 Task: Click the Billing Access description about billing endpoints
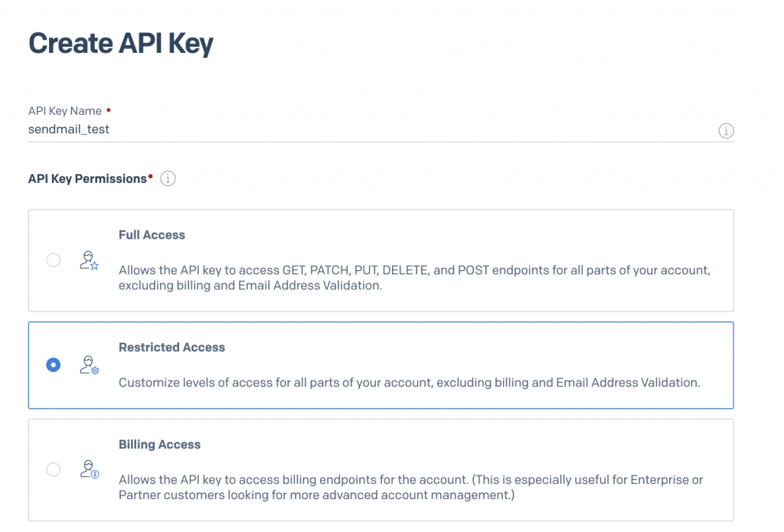[x=410, y=487]
